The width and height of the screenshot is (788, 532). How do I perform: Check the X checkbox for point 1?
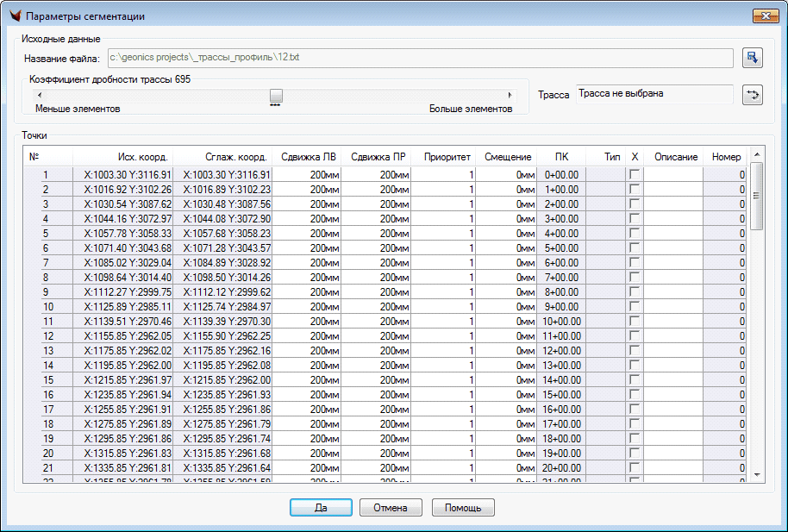coord(635,174)
